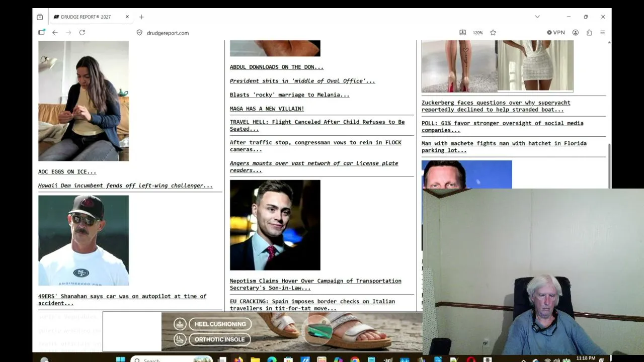Click the man in suit and red tie photo
Viewport: 644px width, 362px height.
point(275,225)
